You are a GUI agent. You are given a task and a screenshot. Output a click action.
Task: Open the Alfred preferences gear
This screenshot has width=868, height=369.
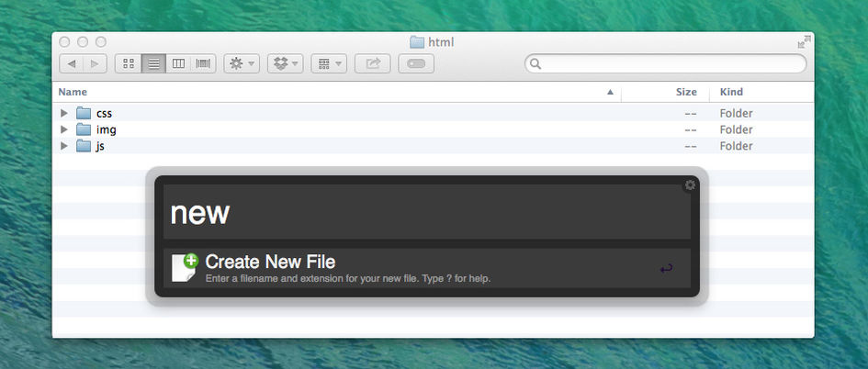690,185
